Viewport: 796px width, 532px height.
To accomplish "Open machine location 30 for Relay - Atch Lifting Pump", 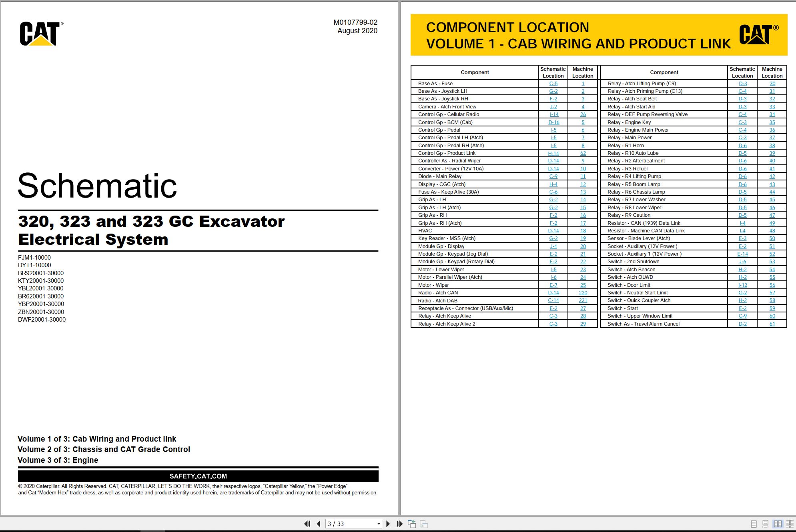I will click(772, 84).
